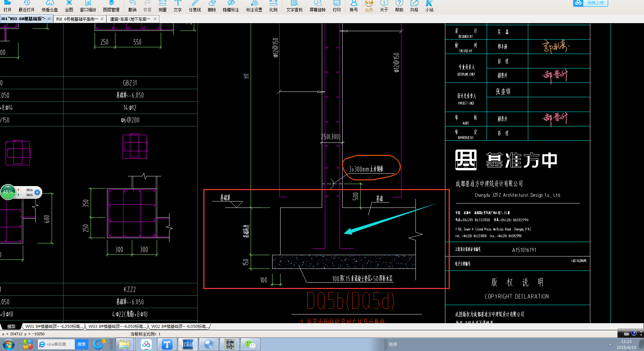Close the W01~W03 8#楼基础顶 document tab
Viewport: 644px width, 351px height.
coord(49,19)
